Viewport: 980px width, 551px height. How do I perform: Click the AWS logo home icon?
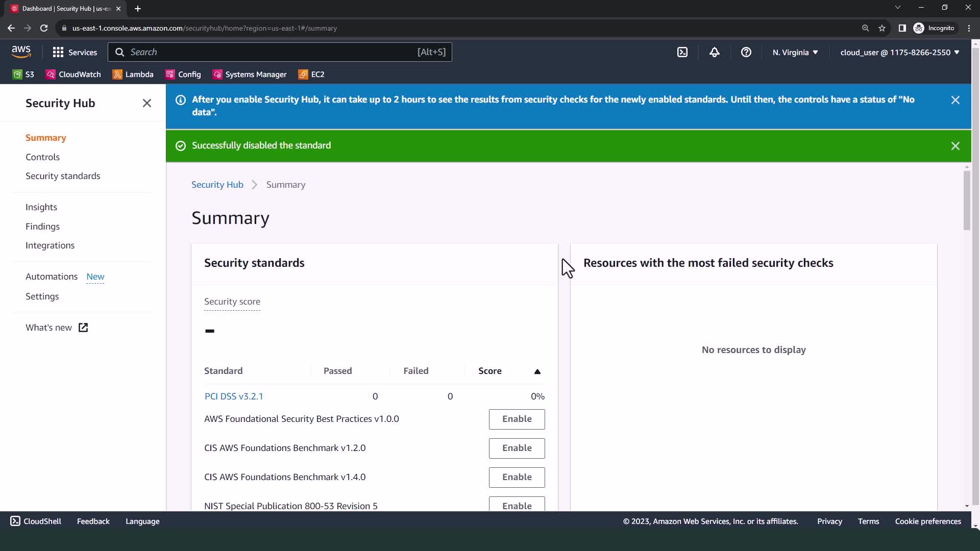(x=21, y=52)
